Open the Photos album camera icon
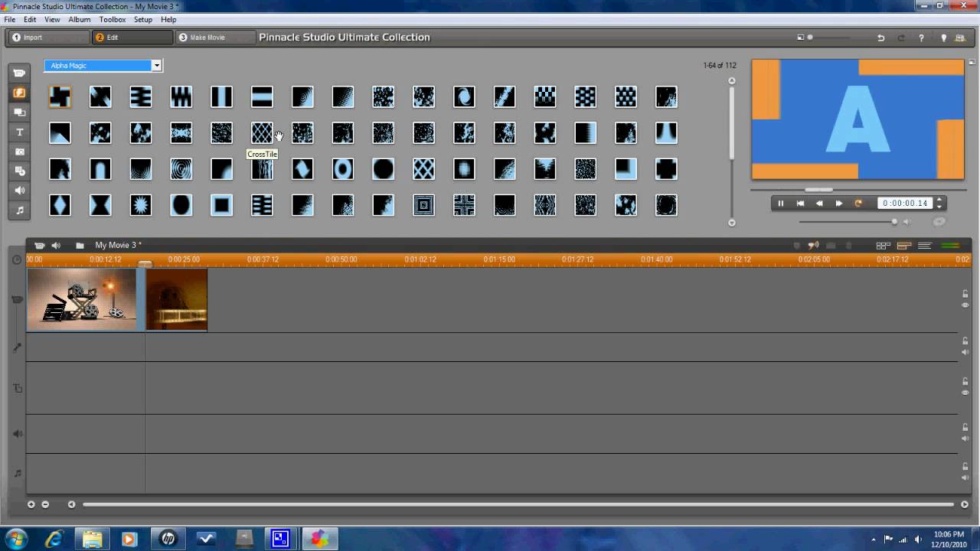Screen dimensions: 980x551 pos(19,152)
